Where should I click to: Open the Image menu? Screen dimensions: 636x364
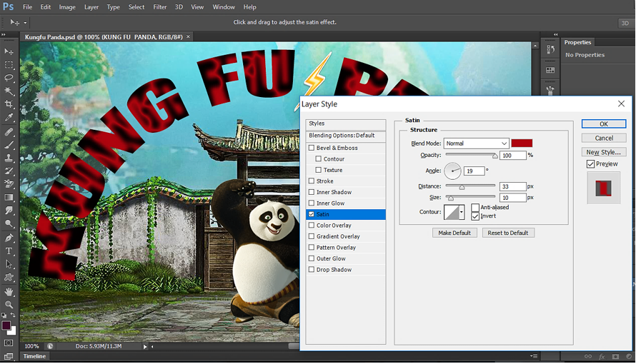tap(67, 7)
